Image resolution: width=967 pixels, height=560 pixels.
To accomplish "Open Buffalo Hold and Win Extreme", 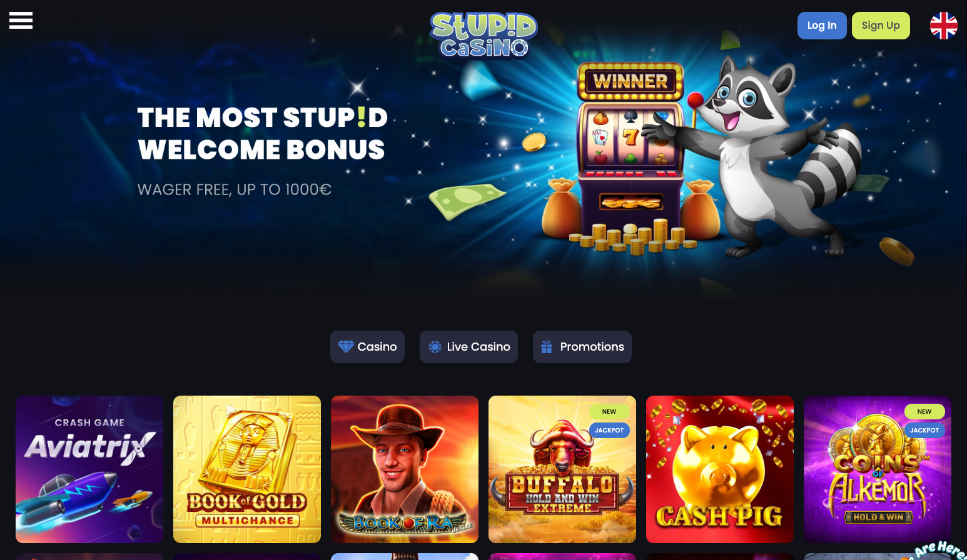I will 562,469.
